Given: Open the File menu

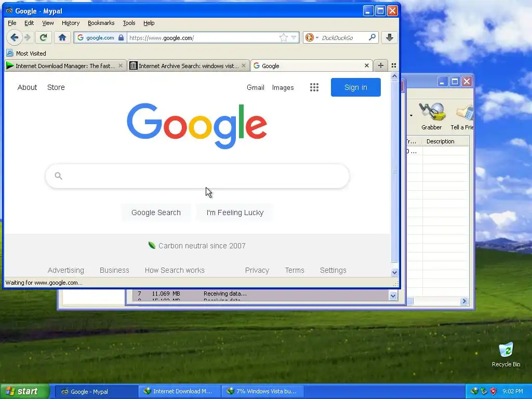Looking at the screenshot, I should [12, 23].
